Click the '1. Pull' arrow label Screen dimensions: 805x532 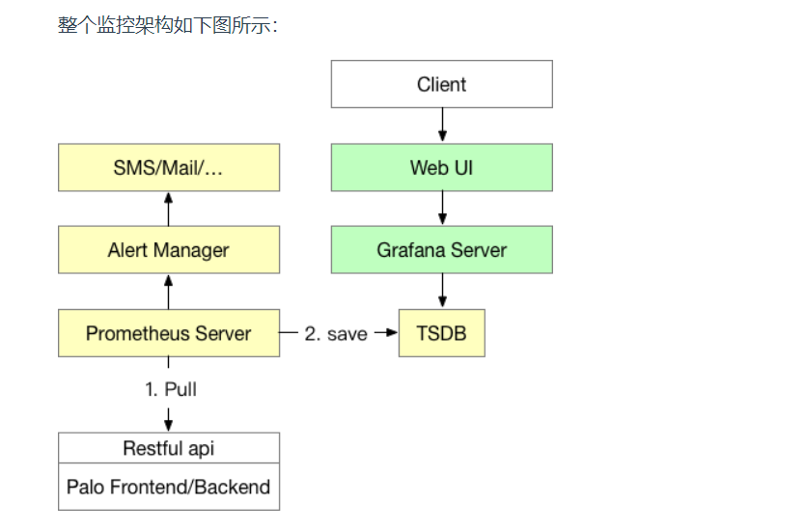[171, 389]
